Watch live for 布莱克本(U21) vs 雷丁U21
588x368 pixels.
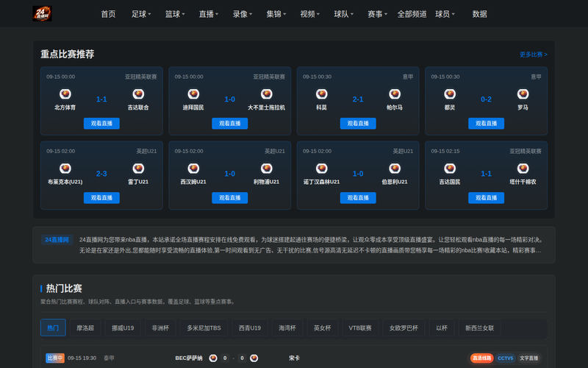coord(101,197)
